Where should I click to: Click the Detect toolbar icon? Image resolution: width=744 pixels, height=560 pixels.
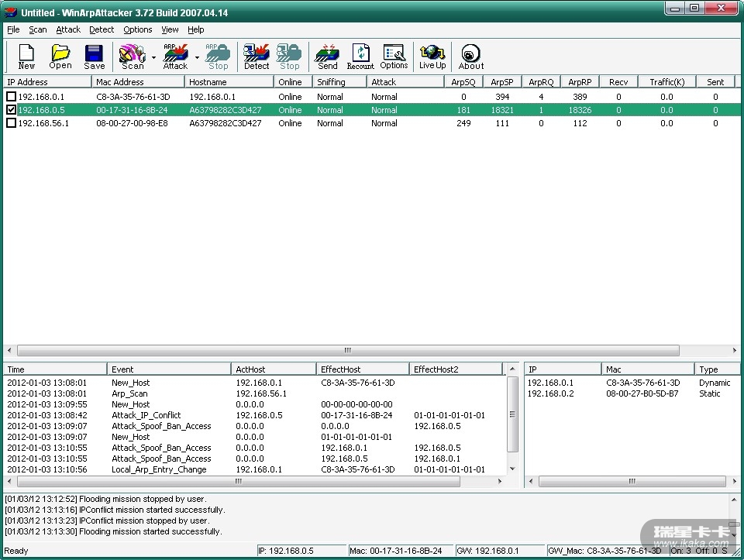pos(257,56)
